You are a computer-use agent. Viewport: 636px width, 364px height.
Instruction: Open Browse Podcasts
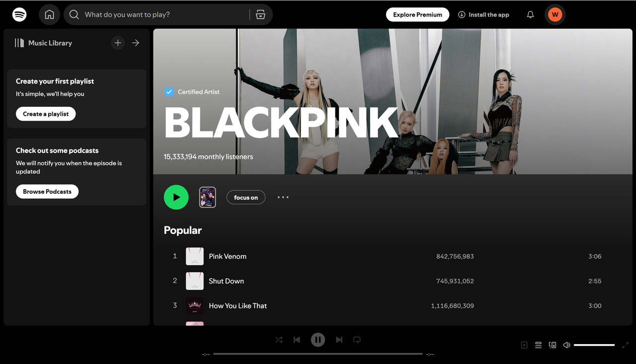(47, 191)
